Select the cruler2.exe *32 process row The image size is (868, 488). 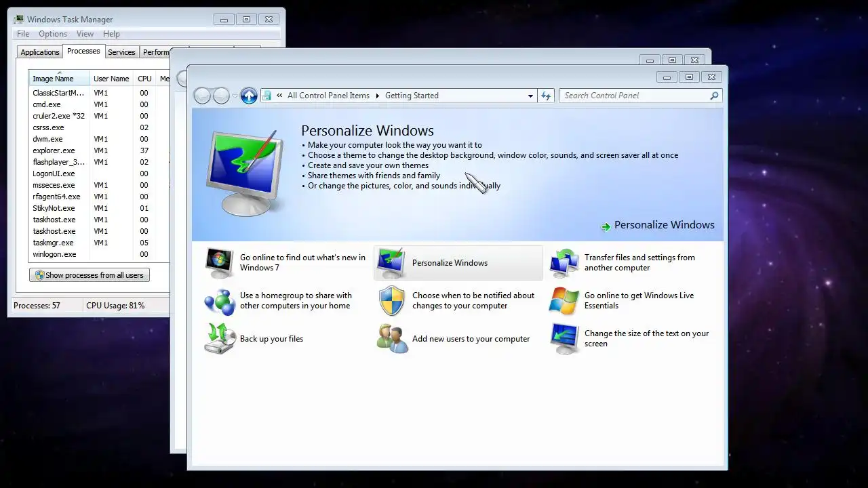[98, 116]
